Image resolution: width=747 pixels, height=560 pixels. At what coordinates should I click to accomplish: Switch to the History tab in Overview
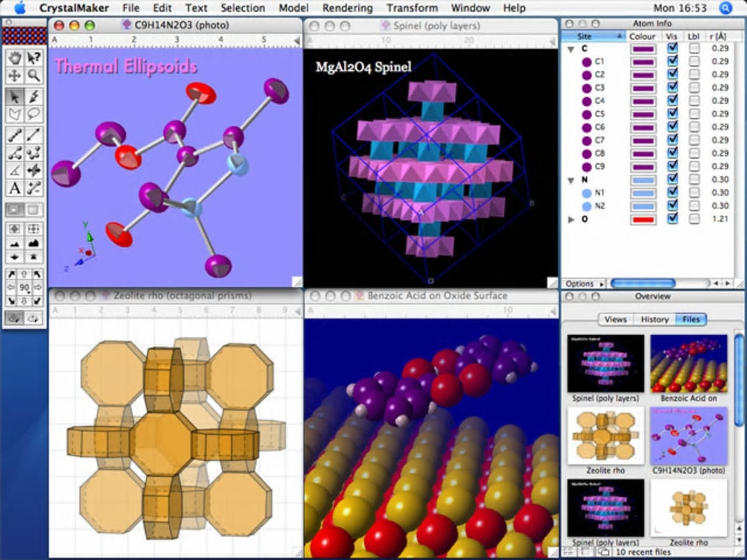click(x=654, y=319)
